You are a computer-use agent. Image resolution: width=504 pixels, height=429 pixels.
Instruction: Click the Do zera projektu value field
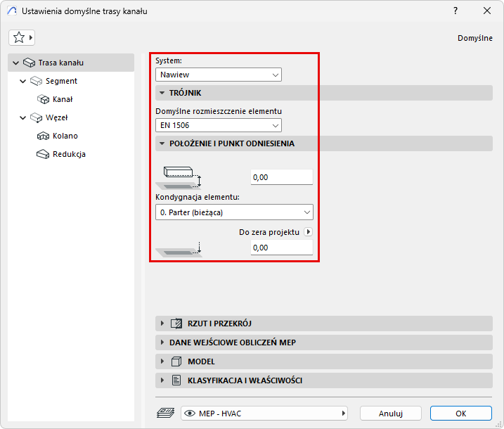click(282, 248)
